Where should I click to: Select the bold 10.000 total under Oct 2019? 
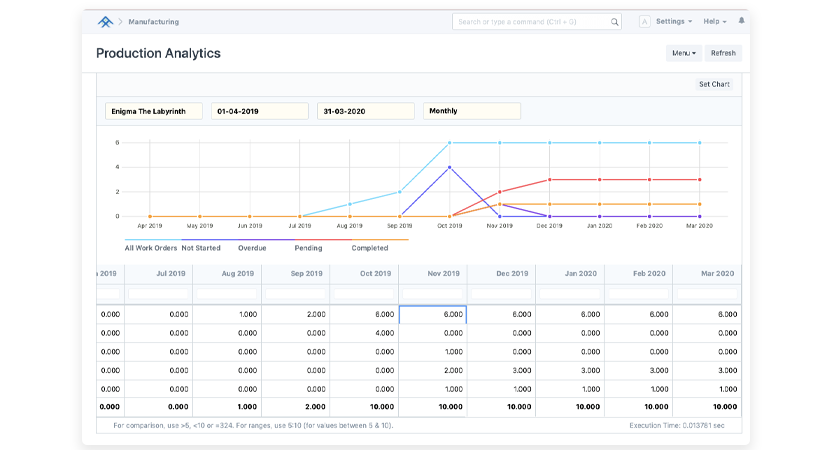pyautogui.click(x=364, y=407)
